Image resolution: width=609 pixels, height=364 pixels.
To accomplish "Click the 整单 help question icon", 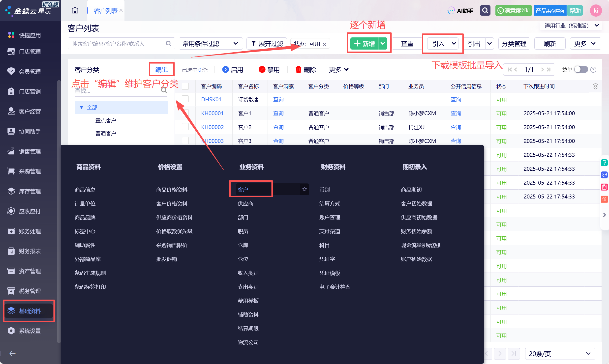I will (593, 70).
